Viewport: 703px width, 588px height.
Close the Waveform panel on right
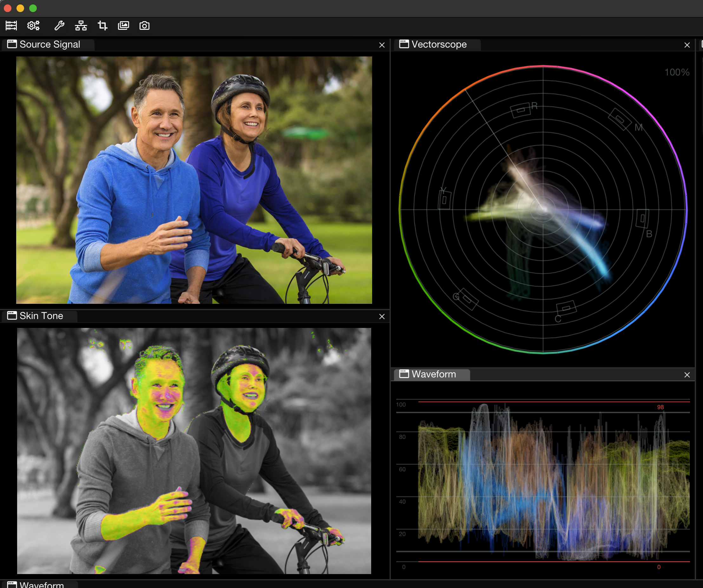click(x=687, y=375)
